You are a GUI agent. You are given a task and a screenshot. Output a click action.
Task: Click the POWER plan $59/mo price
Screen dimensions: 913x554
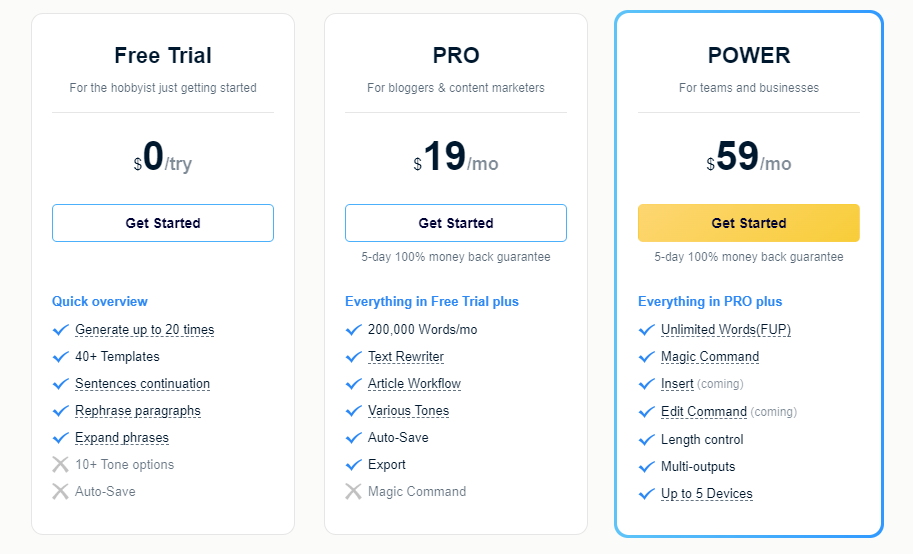click(748, 157)
